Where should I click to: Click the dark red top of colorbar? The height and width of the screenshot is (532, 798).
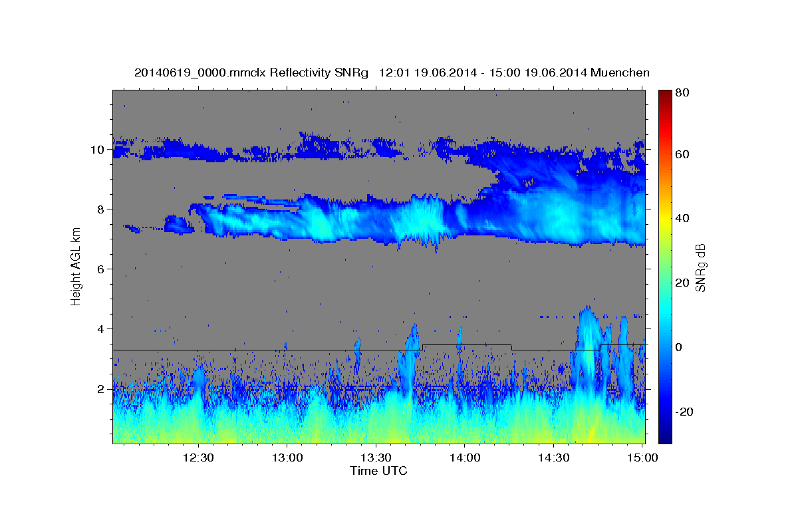pyautogui.click(x=665, y=94)
